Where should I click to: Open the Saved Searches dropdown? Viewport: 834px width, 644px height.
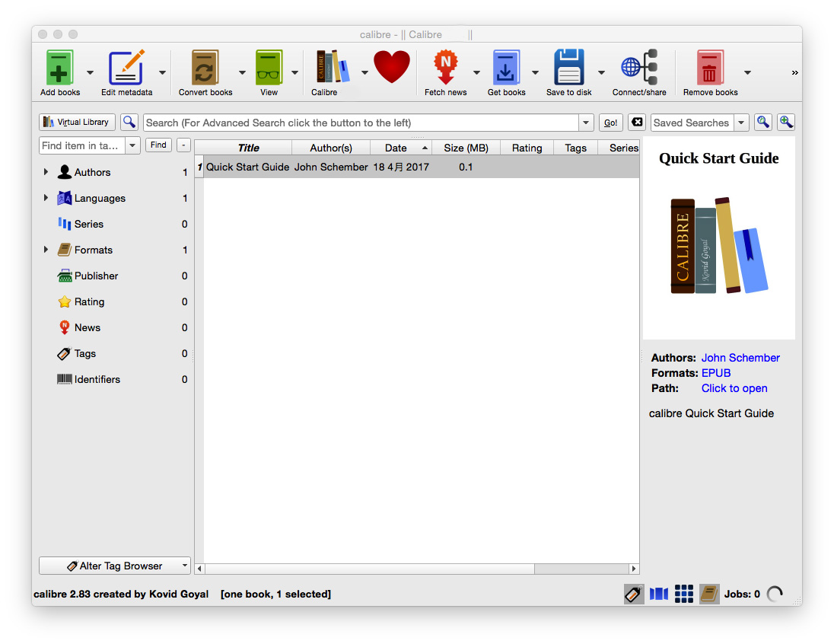pyautogui.click(x=740, y=122)
